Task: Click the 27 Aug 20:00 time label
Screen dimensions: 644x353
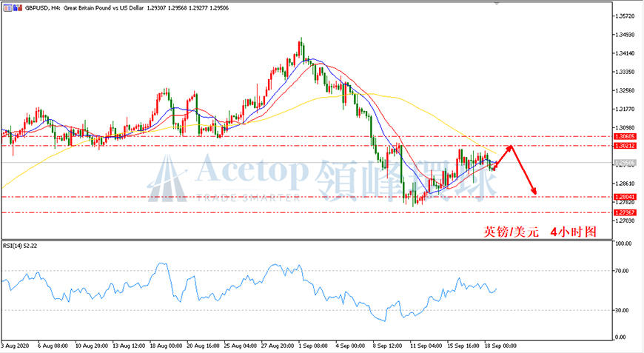Action: (278, 346)
